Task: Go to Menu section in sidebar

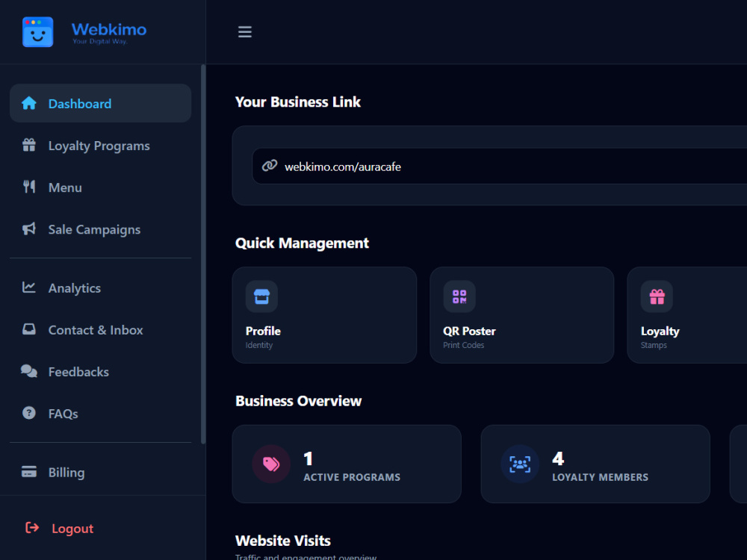Action: tap(101, 187)
